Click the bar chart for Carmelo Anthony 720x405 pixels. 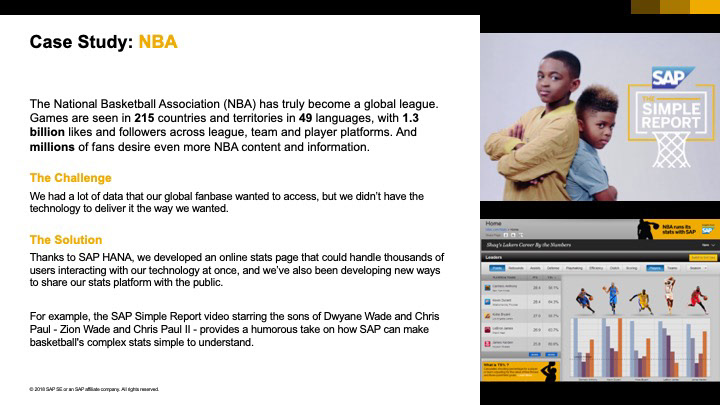pos(585,348)
